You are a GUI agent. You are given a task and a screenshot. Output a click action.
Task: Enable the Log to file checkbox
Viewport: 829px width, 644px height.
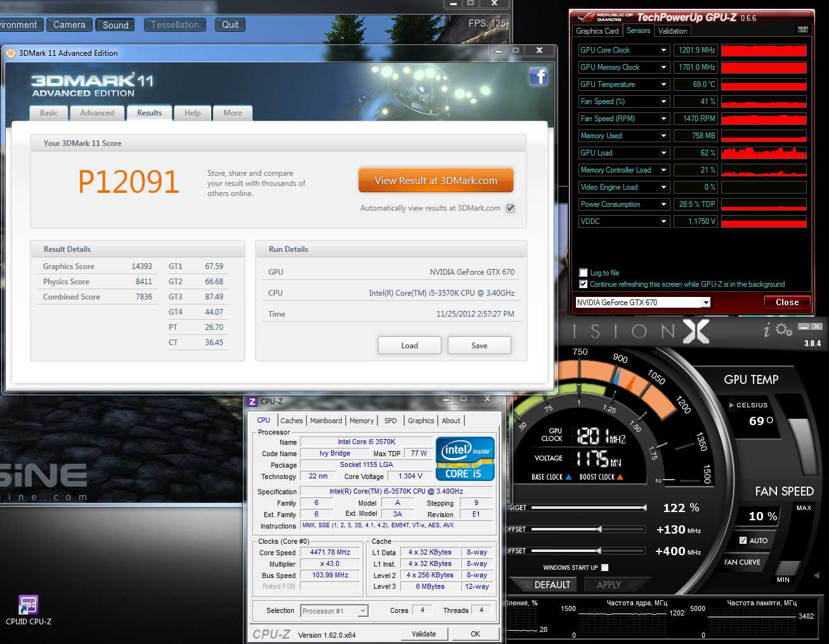click(584, 273)
